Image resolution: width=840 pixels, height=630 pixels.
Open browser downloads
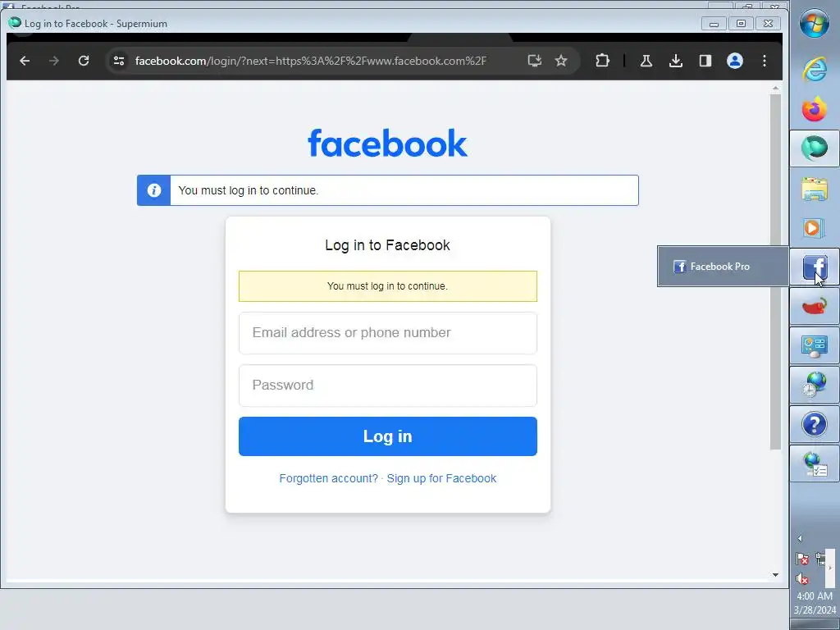[676, 61]
